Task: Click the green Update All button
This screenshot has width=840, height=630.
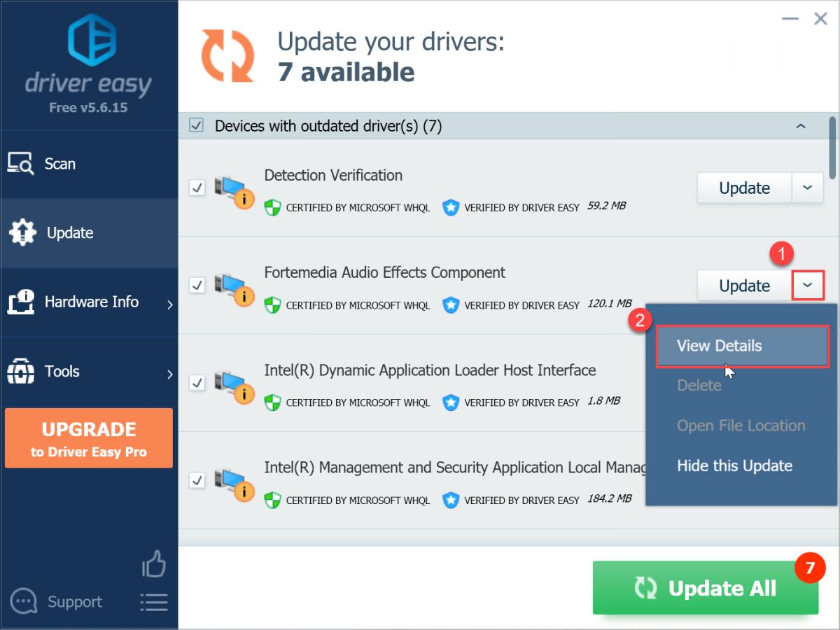Action: (706, 588)
